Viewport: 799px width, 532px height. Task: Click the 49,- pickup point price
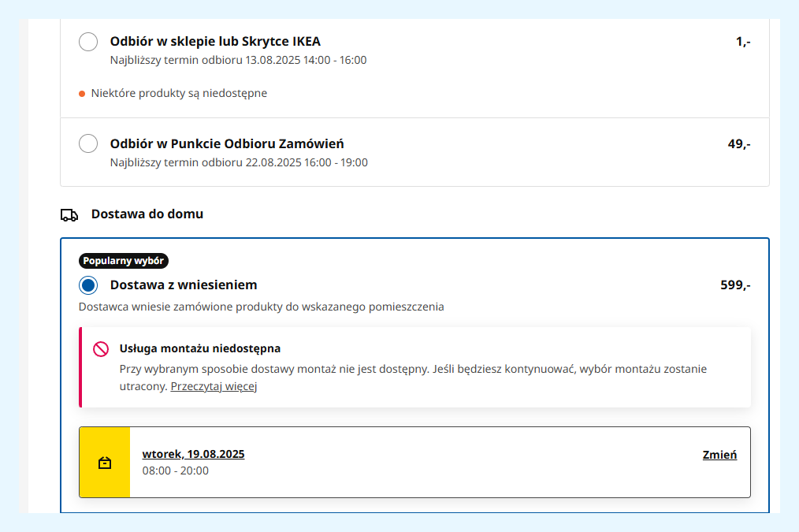tap(738, 144)
